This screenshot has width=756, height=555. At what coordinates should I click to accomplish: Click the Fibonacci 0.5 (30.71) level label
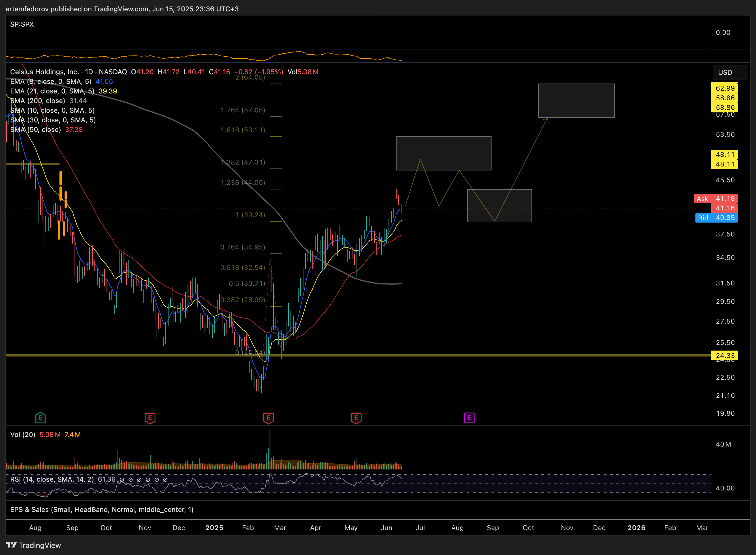pyautogui.click(x=247, y=283)
